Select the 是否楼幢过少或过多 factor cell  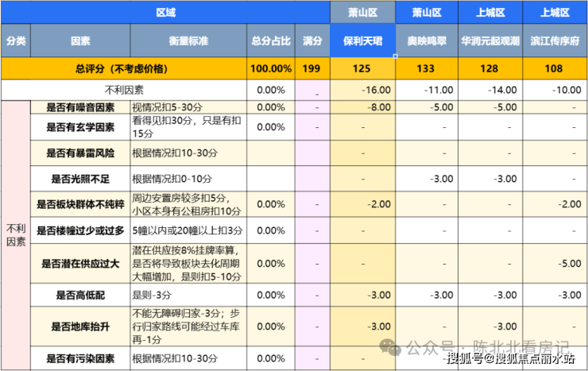tap(80, 230)
